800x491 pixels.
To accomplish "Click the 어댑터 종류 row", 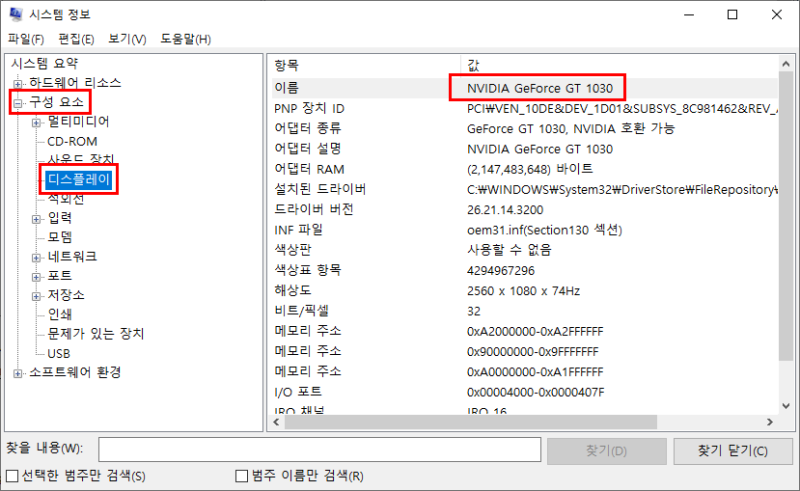I will coord(523,128).
